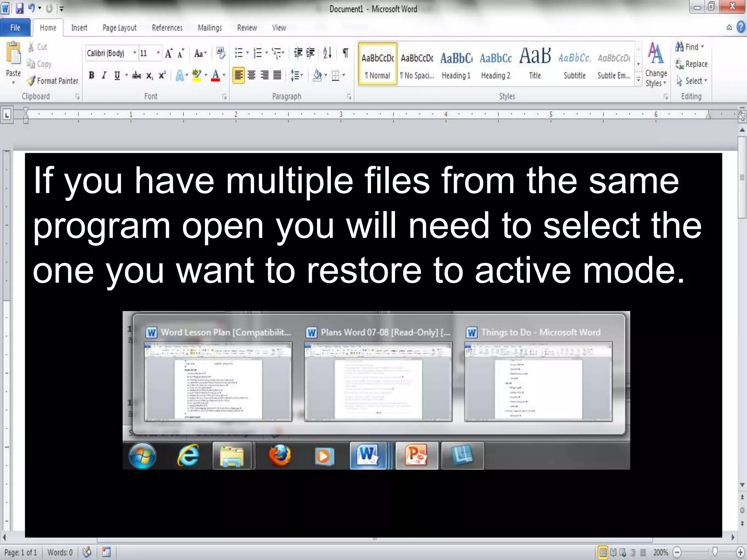Viewport: 747px width, 560px height.
Task: Increase paragraph indent
Action: 310,53
